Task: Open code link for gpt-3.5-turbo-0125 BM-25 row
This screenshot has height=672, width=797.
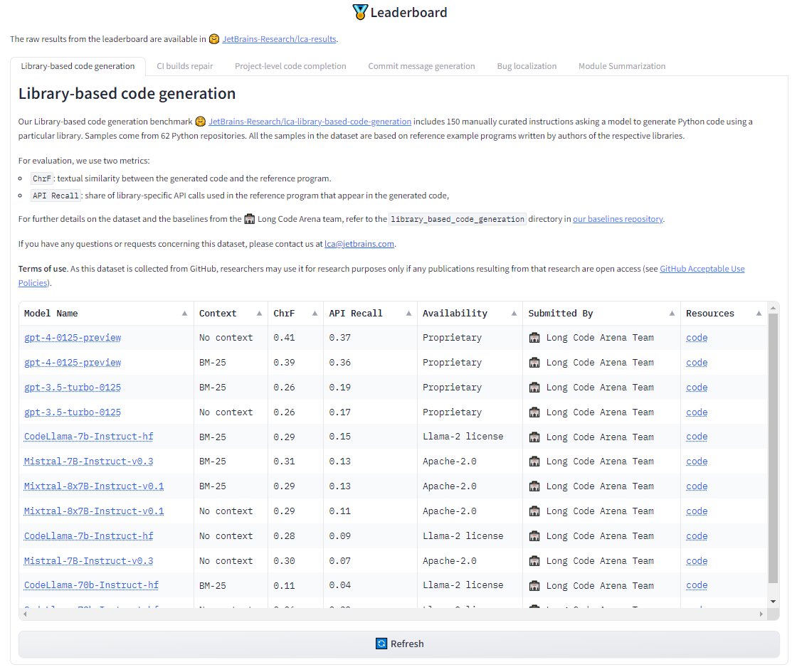Action: pyautogui.click(x=697, y=388)
